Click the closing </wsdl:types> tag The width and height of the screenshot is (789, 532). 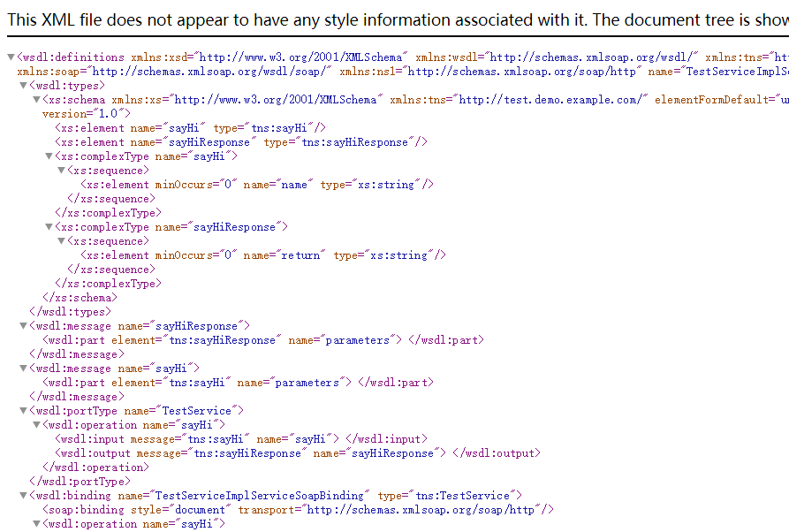click(x=71, y=312)
